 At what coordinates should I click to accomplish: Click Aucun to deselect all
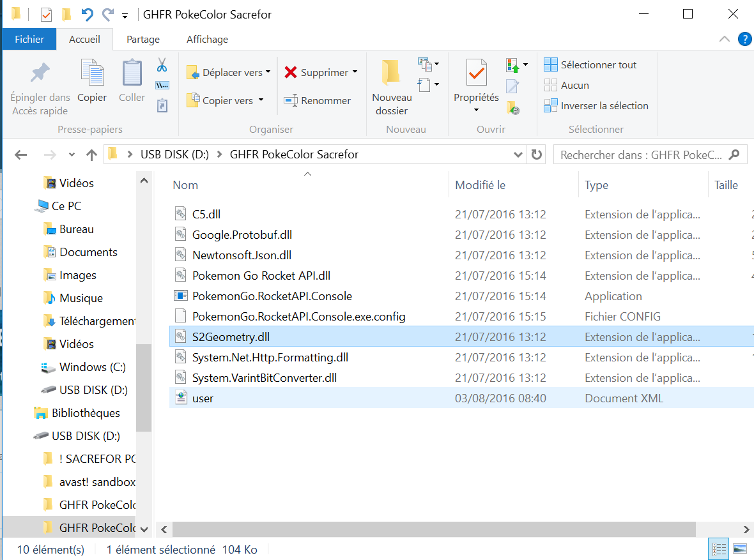click(566, 85)
